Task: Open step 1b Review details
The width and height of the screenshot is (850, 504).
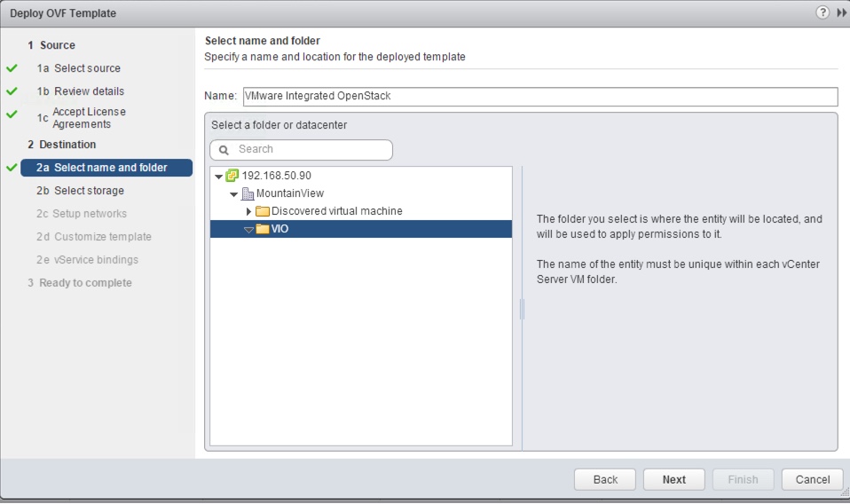Action: click(x=89, y=91)
